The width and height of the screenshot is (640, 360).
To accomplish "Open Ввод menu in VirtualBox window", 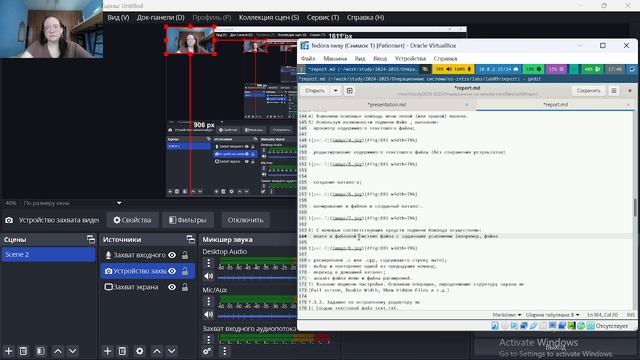I will pos(380,58).
